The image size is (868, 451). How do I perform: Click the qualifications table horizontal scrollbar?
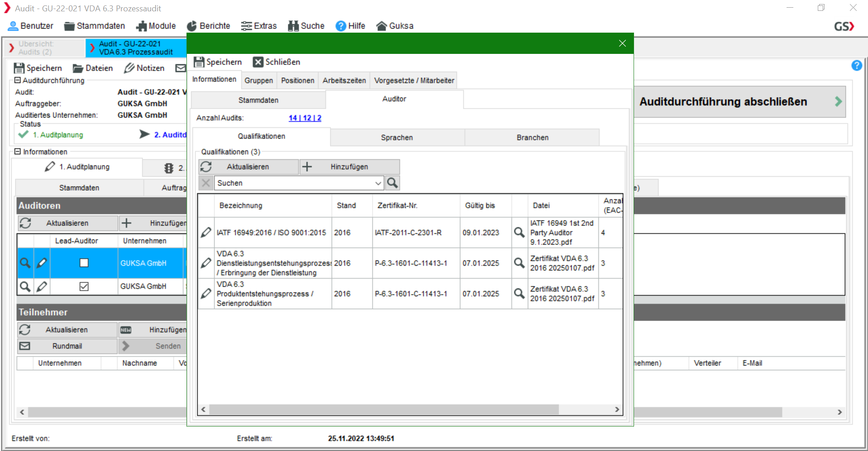[384, 409]
